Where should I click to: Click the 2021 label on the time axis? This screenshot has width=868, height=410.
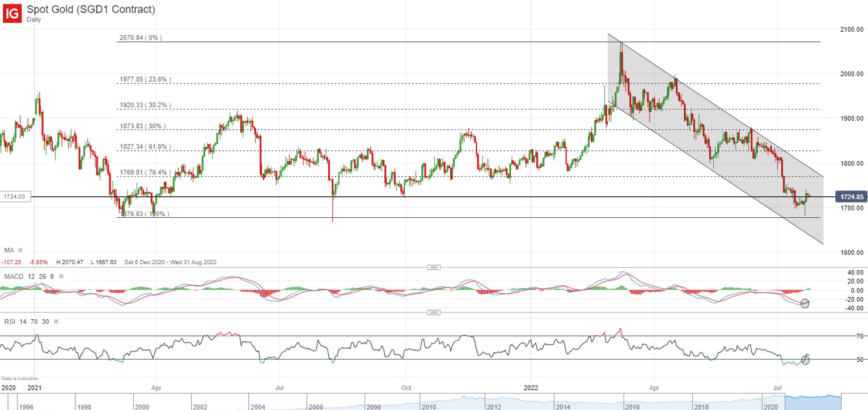tap(35, 387)
